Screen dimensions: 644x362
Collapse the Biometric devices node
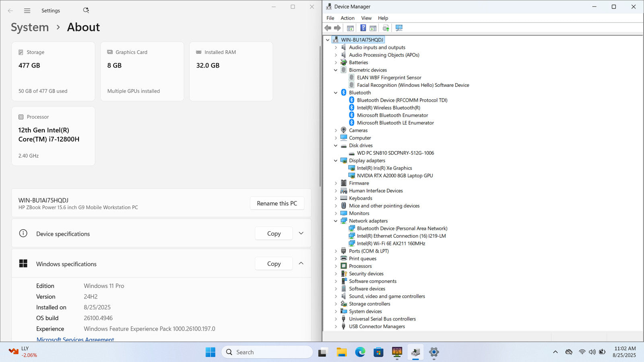[x=336, y=70]
